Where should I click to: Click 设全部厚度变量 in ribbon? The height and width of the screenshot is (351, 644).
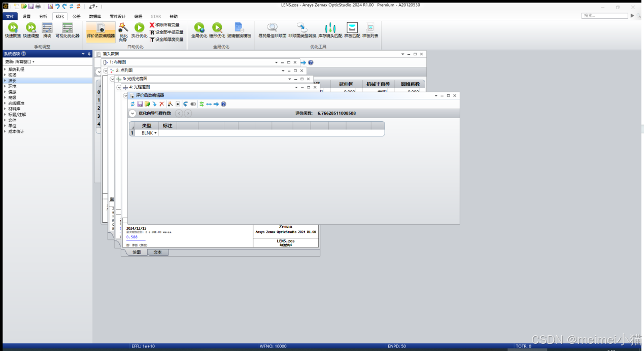(166, 39)
